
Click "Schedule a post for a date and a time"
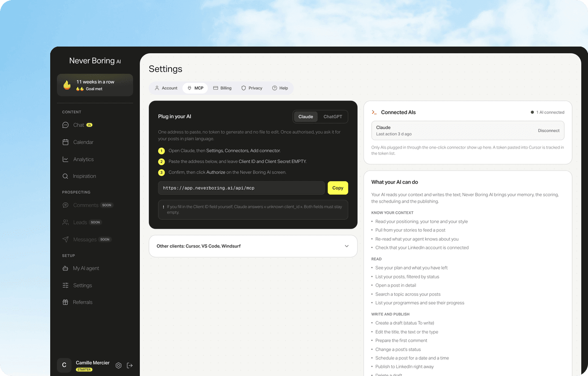pyautogui.click(x=412, y=358)
